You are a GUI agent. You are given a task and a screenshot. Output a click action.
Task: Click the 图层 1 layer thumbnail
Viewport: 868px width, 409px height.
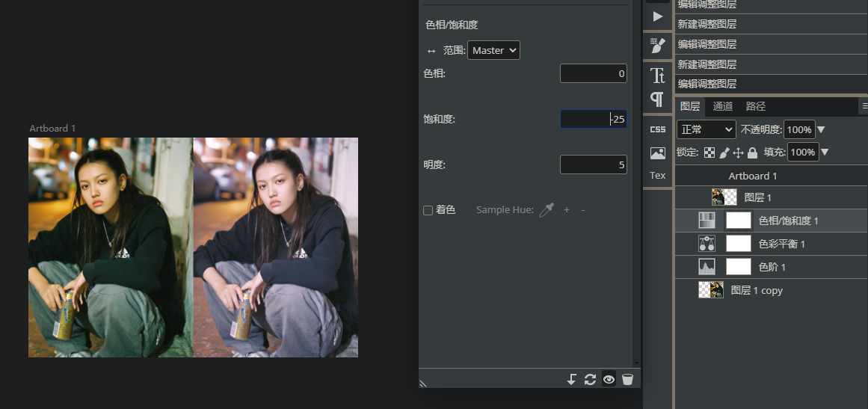724,197
